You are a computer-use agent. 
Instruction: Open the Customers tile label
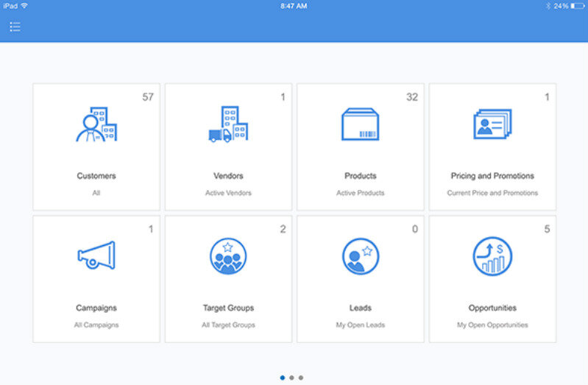point(96,176)
